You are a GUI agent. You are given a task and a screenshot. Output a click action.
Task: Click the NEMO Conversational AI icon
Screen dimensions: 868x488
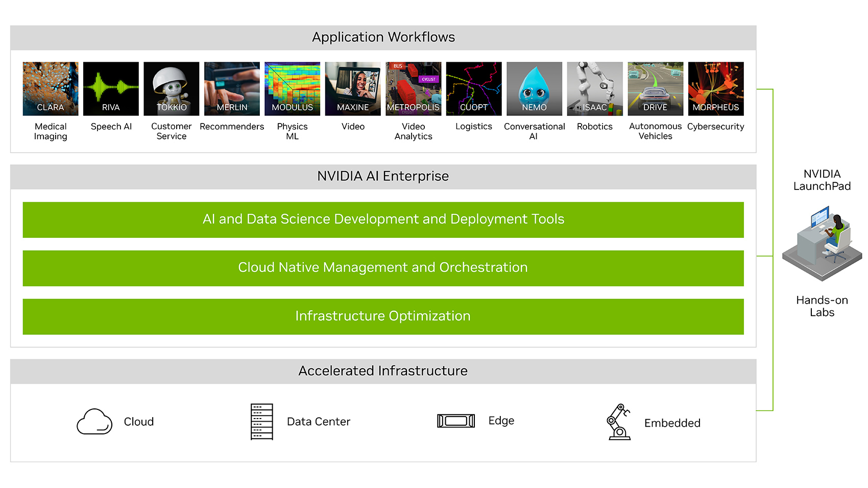tap(534, 88)
